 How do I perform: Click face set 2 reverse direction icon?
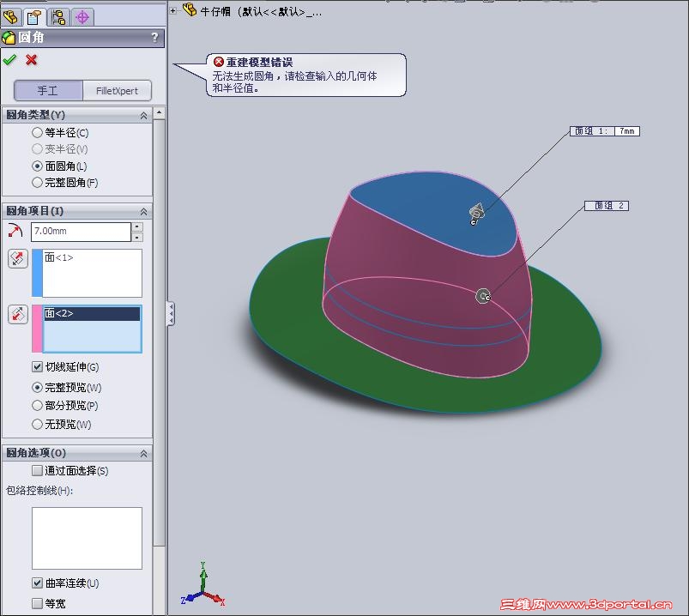click(x=17, y=315)
